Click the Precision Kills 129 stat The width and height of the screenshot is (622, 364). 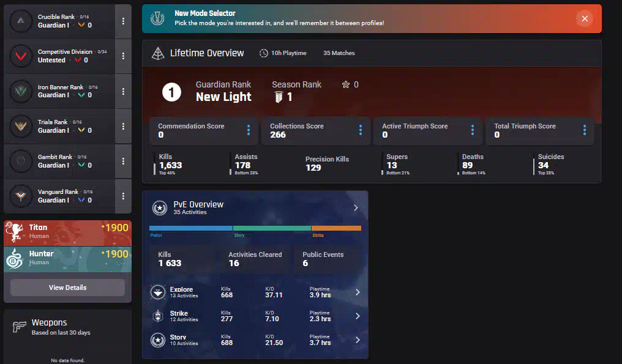point(327,163)
